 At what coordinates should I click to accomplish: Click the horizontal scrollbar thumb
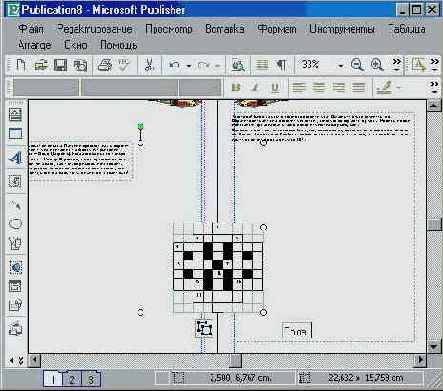(236, 360)
